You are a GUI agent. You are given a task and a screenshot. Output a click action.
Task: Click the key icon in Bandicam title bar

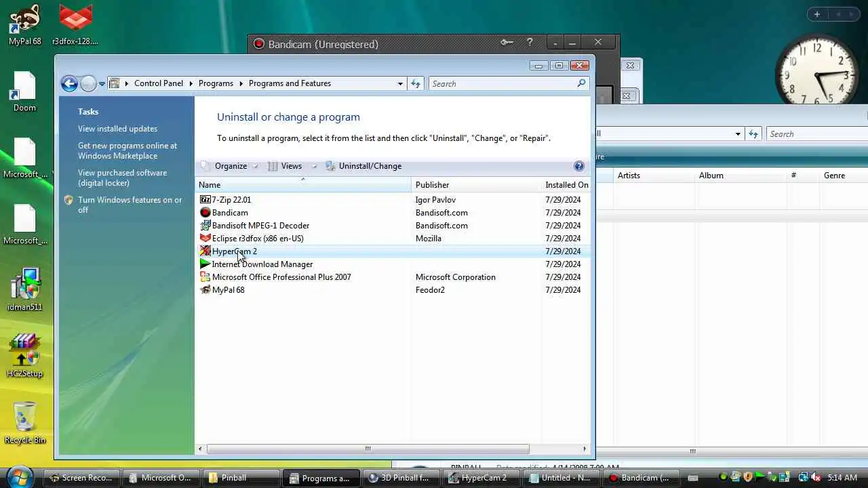507,43
